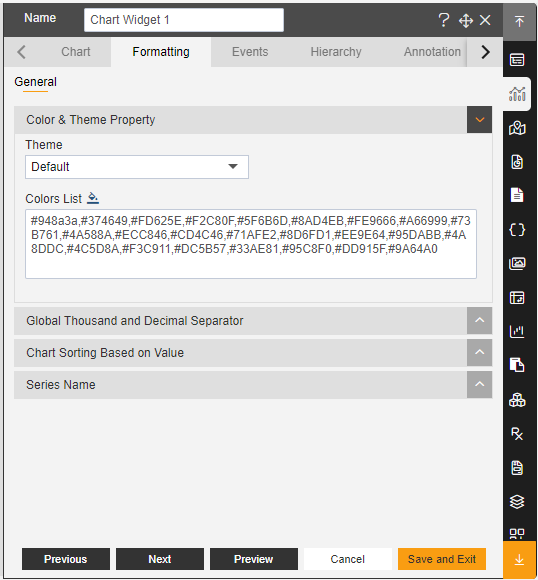Open the chart widget sidebar icon
538x580 pixels.
(x=517, y=94)
